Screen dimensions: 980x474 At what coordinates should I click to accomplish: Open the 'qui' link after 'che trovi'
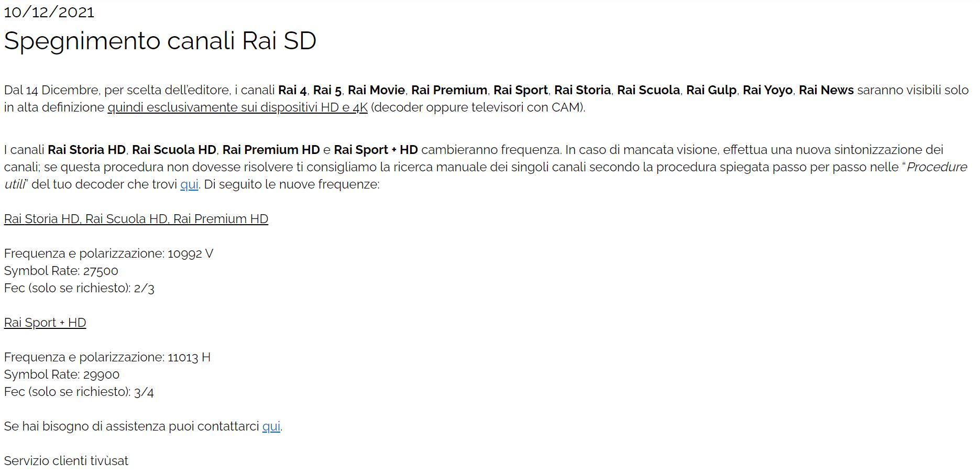(x=189, y=184)
